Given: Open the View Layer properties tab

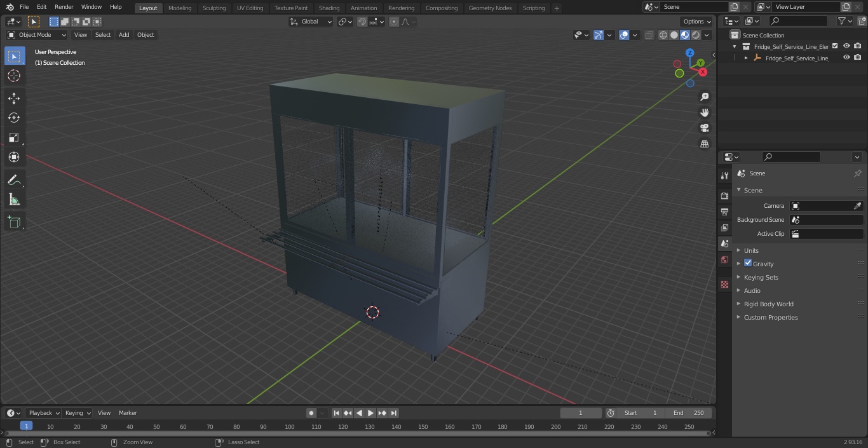Looking at the screenshot, I should coord(724,227).
